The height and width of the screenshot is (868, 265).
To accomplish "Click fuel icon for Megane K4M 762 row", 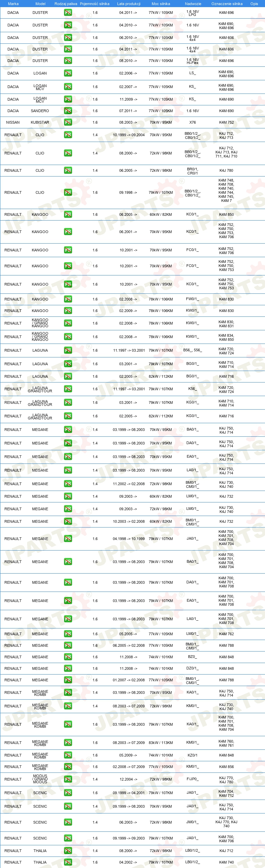I will 68,634.
